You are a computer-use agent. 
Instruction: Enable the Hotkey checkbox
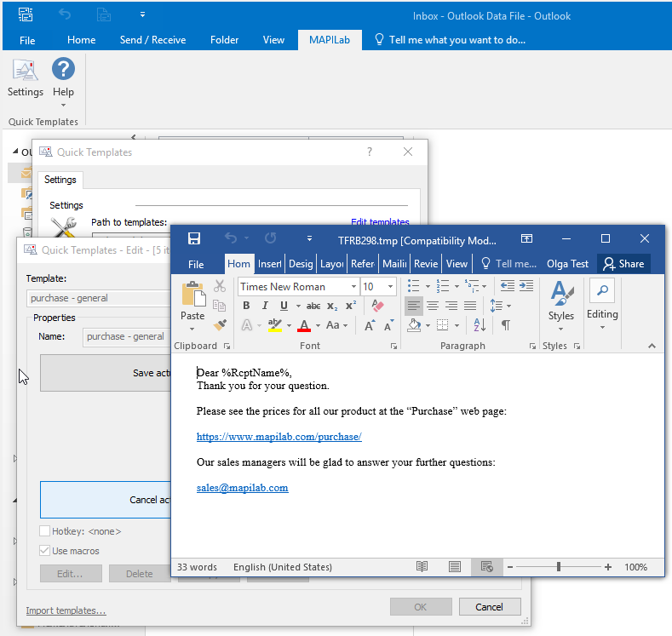click(x=44, y=531)
